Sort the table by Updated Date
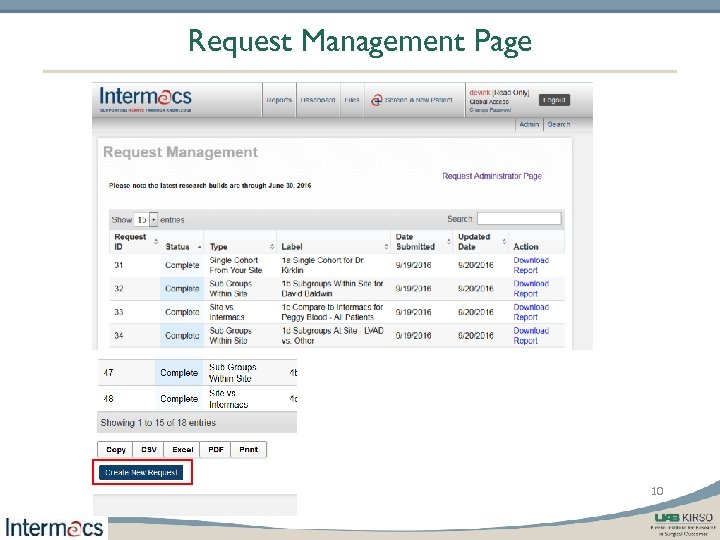The width and height of the screenshot is (720, 540). coord(482,242)
